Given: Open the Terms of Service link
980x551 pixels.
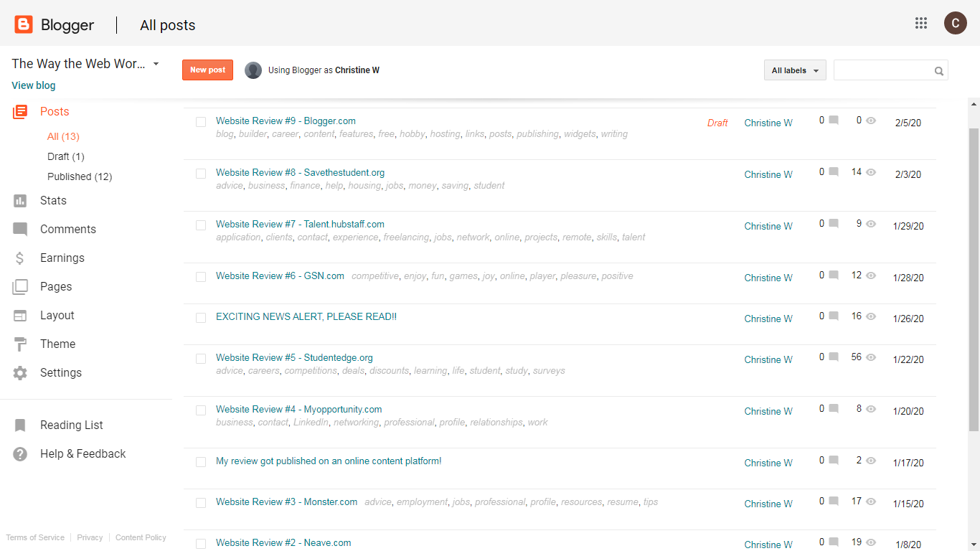Looking at the screenshot, I should [x=35, y=537].
